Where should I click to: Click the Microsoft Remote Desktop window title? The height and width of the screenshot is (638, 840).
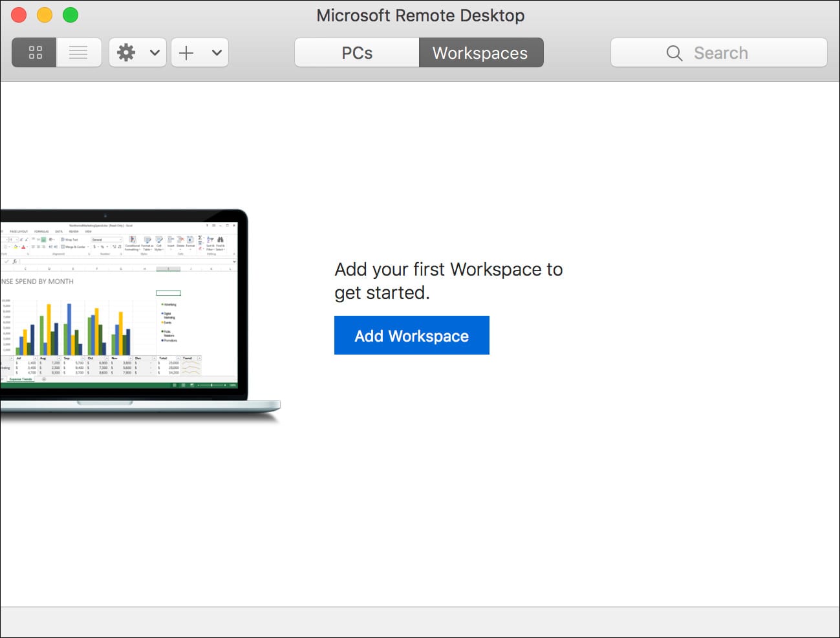tap(420, 16)
